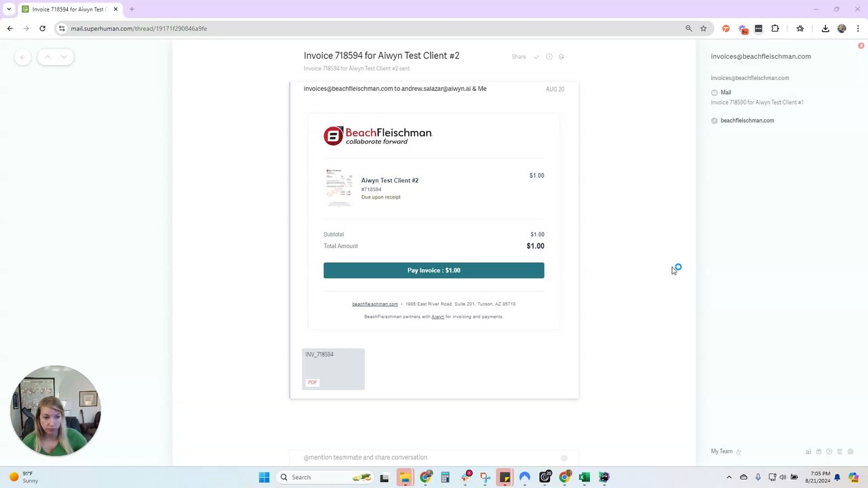Image resolution: width=868 pixels, height=488 pixels.
Task: Click the My Team label in the sidebar
Action: pos(722,451)
